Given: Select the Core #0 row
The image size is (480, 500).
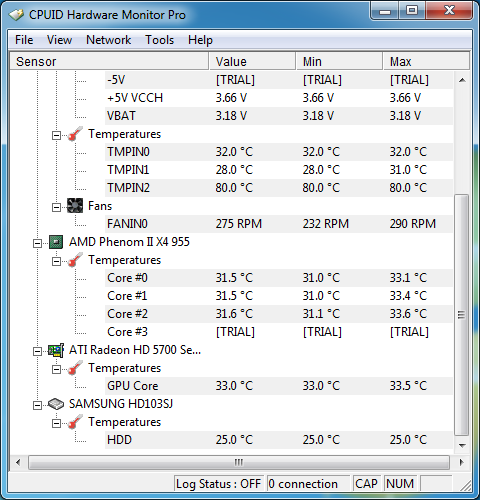Looking at the screenshot, I should (279, 278).
